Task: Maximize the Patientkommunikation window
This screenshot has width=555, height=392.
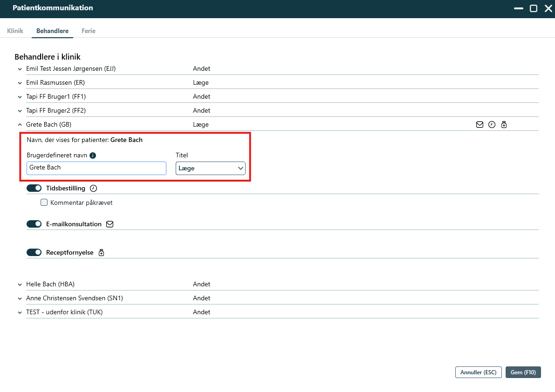Action: click(534, 8)
